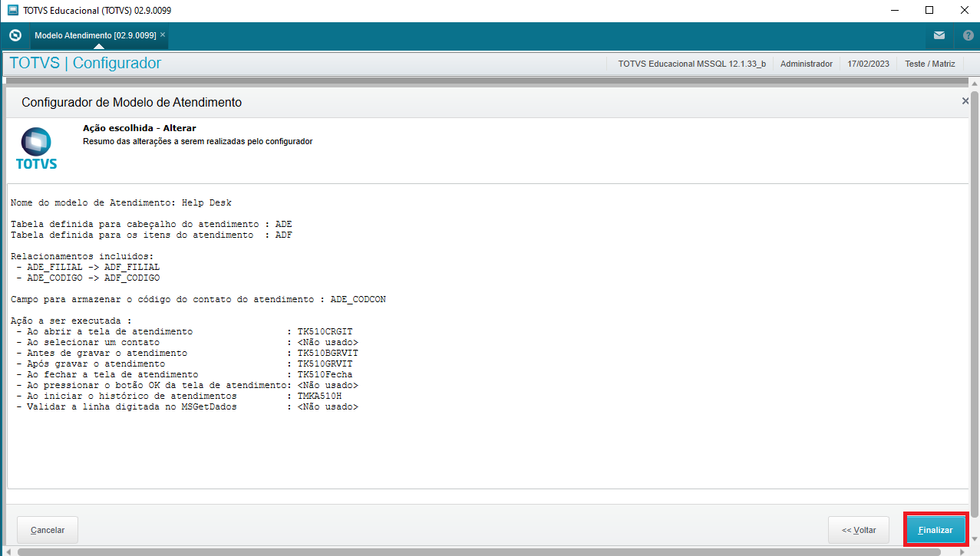Click TOTVS Educacional MSSQL 12.1.33_b label
The image size is (980, 556).
(x=692, y=64)
